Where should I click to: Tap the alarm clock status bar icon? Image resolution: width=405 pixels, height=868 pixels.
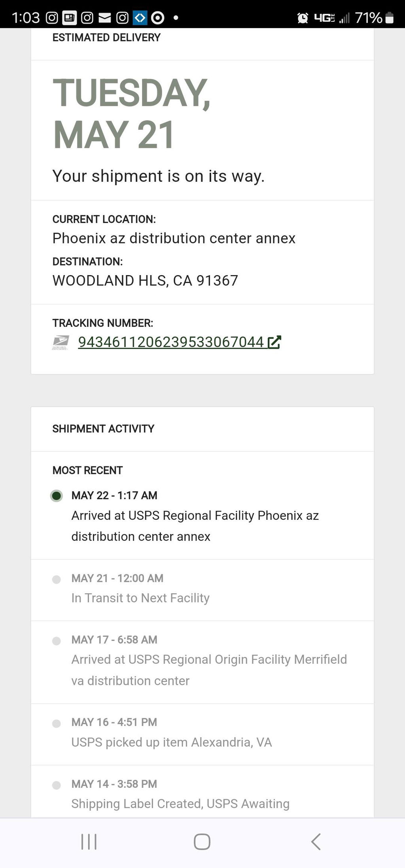click(303, 18)
